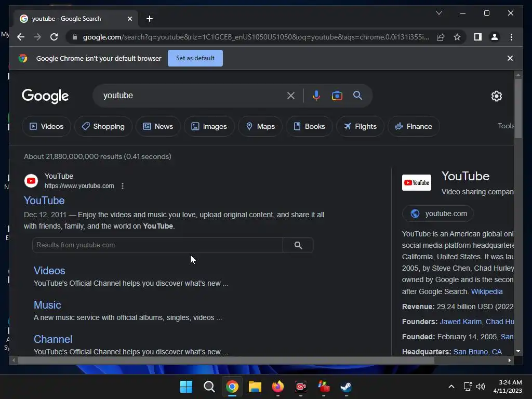This screenshot has width=532, height=399.
Task: Filter results by Shopping
Action: tap(103, 126)
